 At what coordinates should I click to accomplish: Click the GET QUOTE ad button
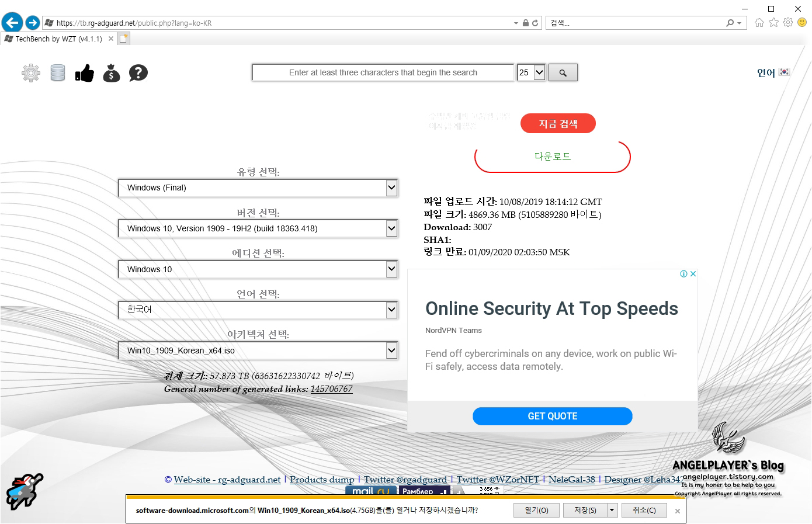coord(553,416)
